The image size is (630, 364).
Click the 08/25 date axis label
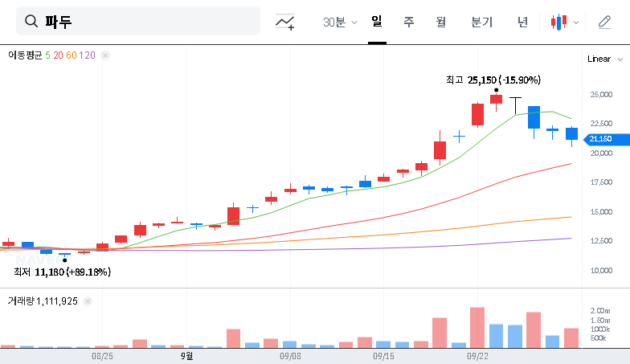pos(102,356)
